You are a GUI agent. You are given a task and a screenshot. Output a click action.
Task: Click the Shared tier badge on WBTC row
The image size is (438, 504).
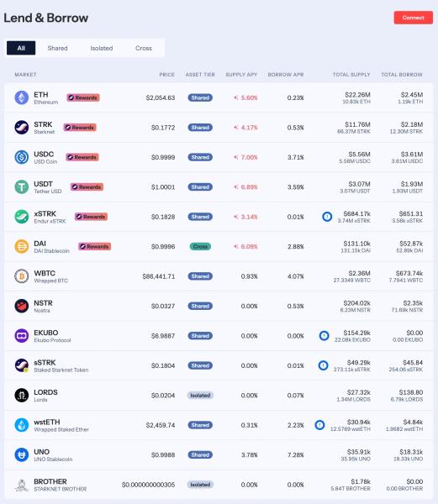click(x=200, y=276)
